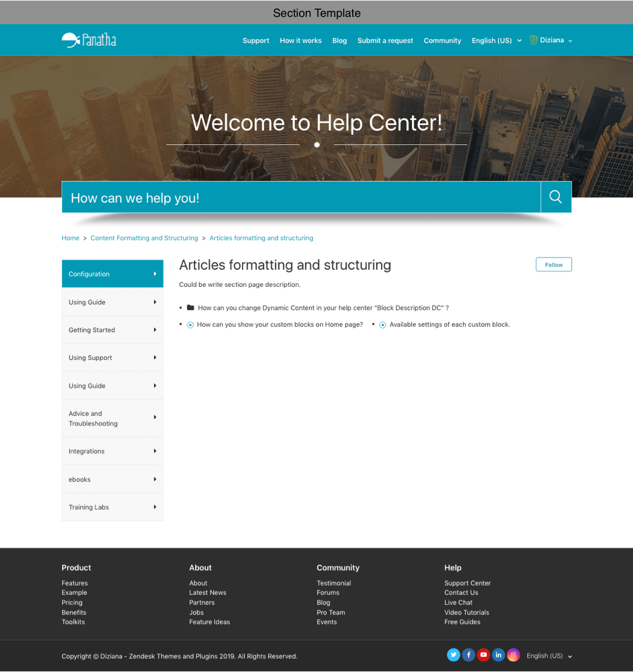633x672 pixels.
Task: Go to Submit a request
Action: (385, 40)
